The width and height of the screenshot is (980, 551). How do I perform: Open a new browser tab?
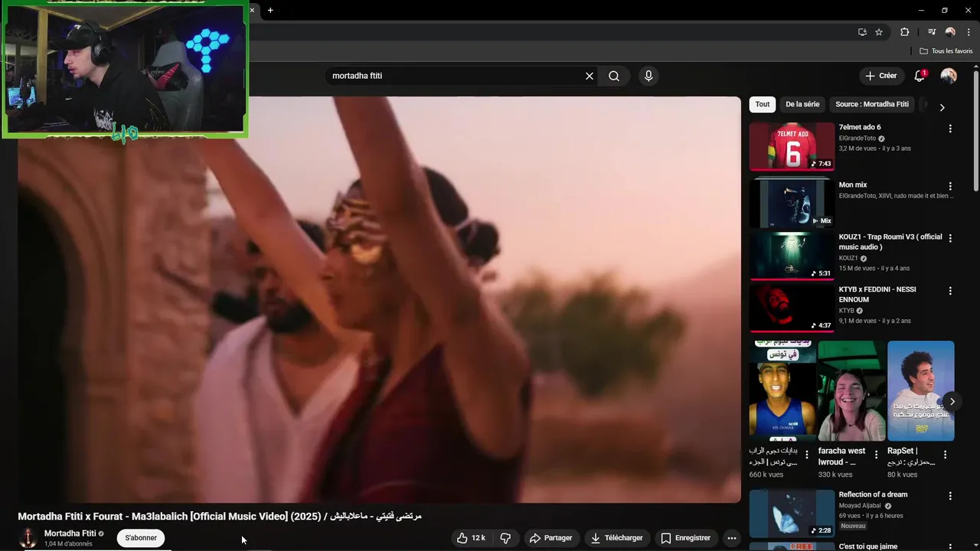point(270,10)
